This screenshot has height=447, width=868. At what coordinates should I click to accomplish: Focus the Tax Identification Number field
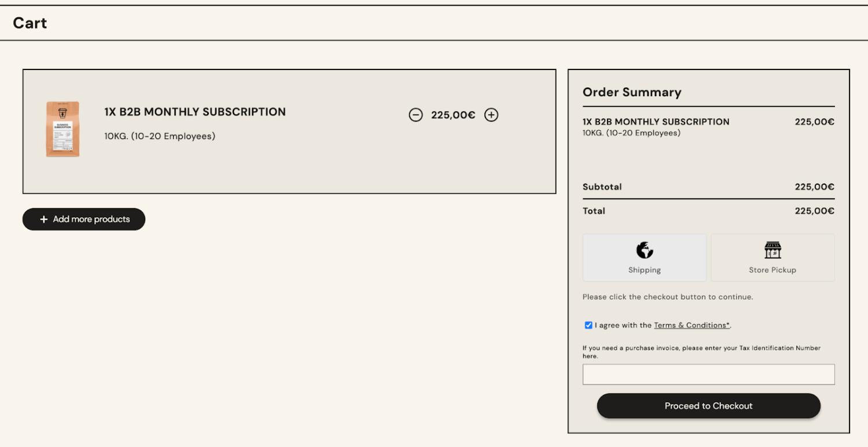click(x=708, y=375)
